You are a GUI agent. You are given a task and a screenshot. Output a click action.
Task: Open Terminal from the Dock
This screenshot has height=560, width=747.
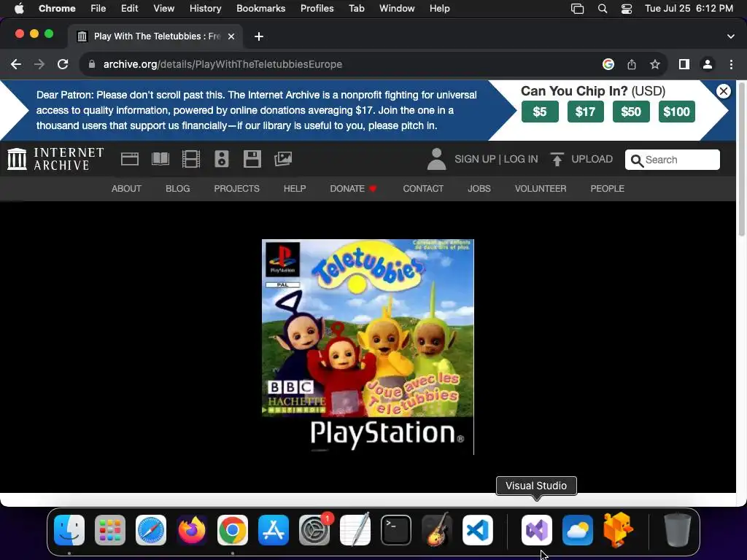point(396,530)
